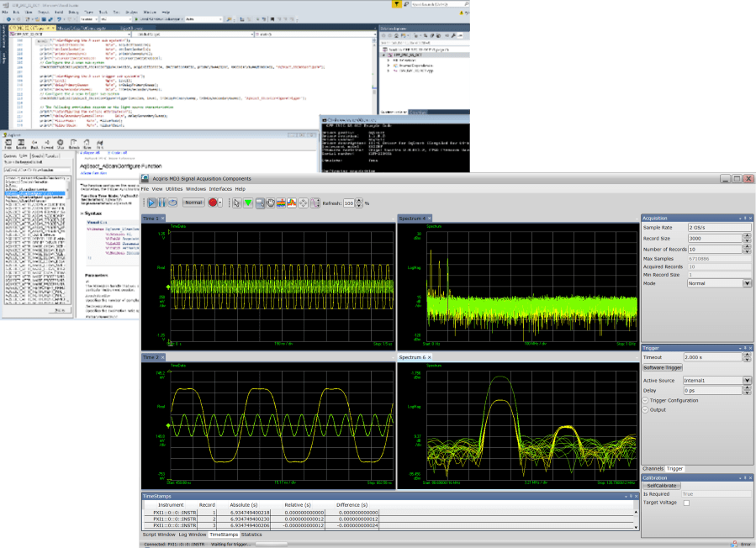Screen dimensions: 756x548
Task: Click the pause acquisition icon
Action: coord(162,203)
